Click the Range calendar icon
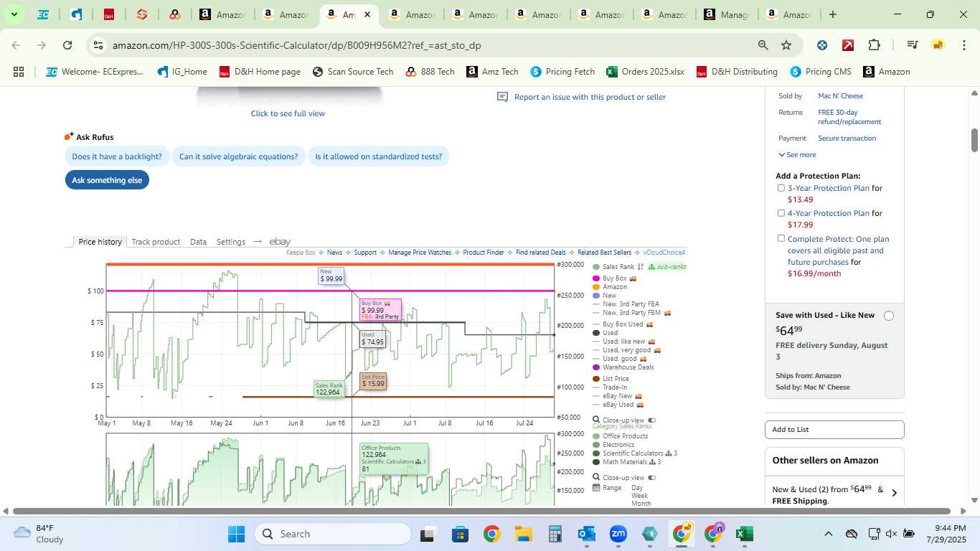The image size is (980, 551). 596,488
